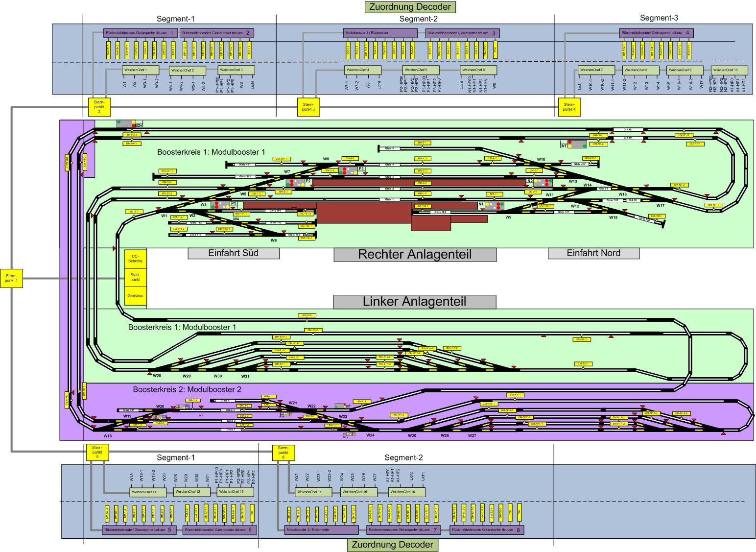
Task: Select the WeichenChef 13 box
Action: 236,492
